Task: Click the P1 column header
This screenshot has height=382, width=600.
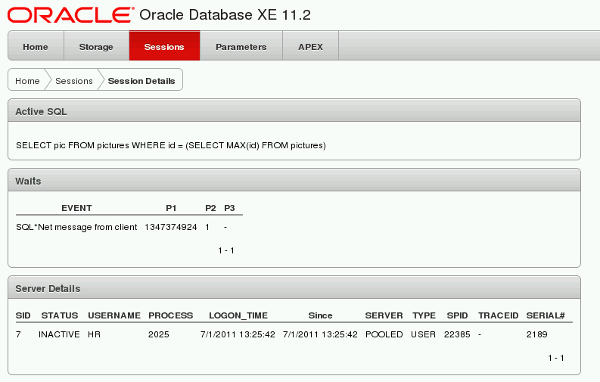Action: tap(171, 208)
